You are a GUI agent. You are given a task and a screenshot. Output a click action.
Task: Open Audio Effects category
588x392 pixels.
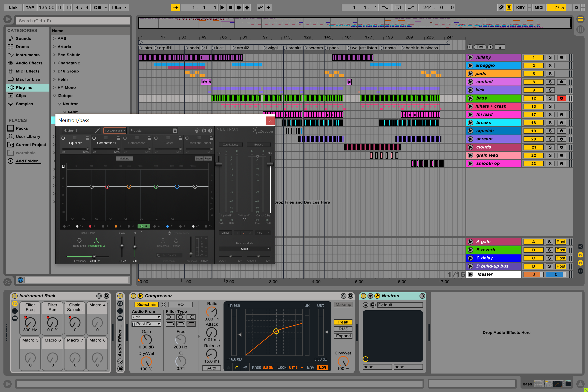[x=29, y=63]
